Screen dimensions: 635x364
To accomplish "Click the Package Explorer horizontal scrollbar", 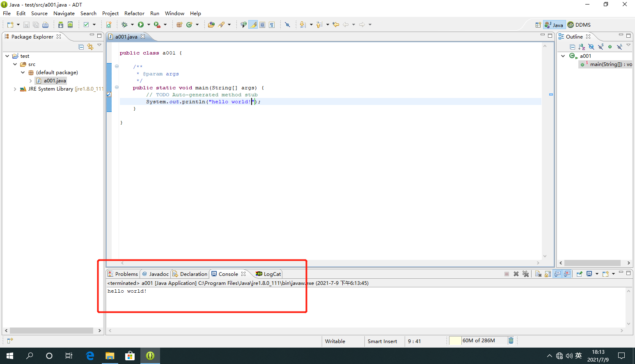I will pyautogui.click(x=52, y=330).
